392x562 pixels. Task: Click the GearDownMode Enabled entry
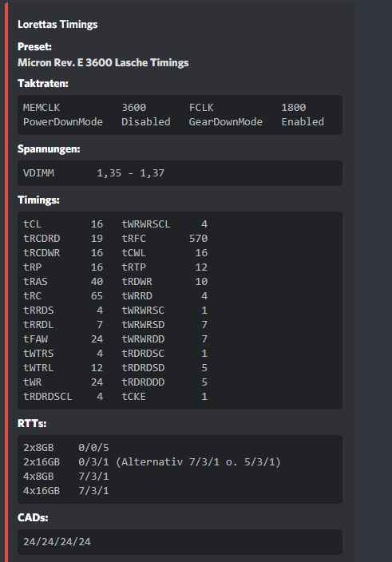click(x=256, y=122)
